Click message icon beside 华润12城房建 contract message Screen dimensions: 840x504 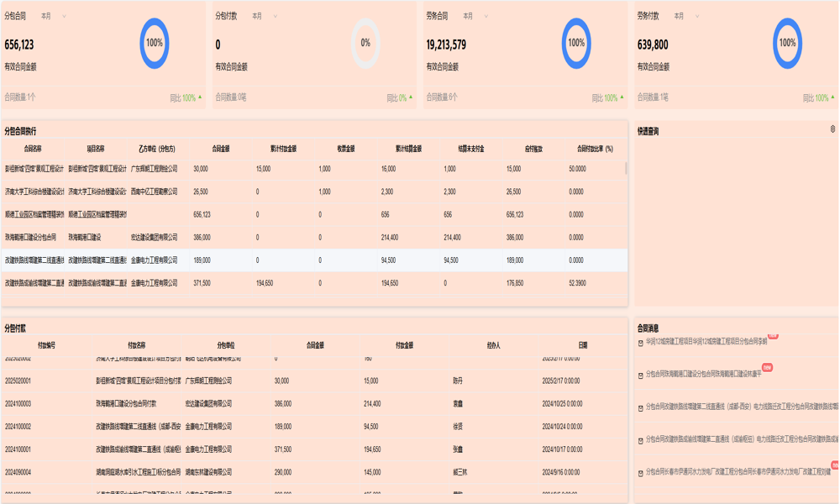[641, 343]
